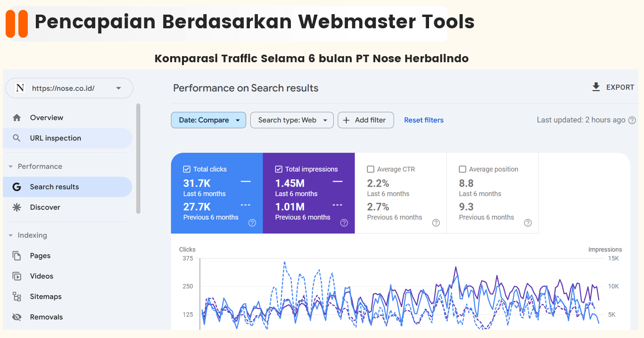The height and width of the screenshot is (338, 644).
Task: Click the URL inspection magnifier icon
Action: [17, 138]
